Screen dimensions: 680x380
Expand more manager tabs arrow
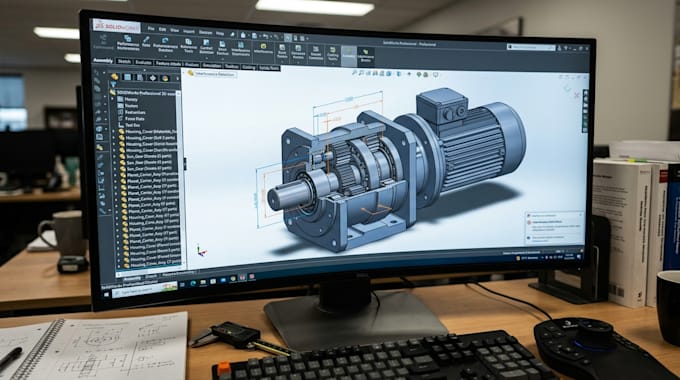[x=177, y=79]
